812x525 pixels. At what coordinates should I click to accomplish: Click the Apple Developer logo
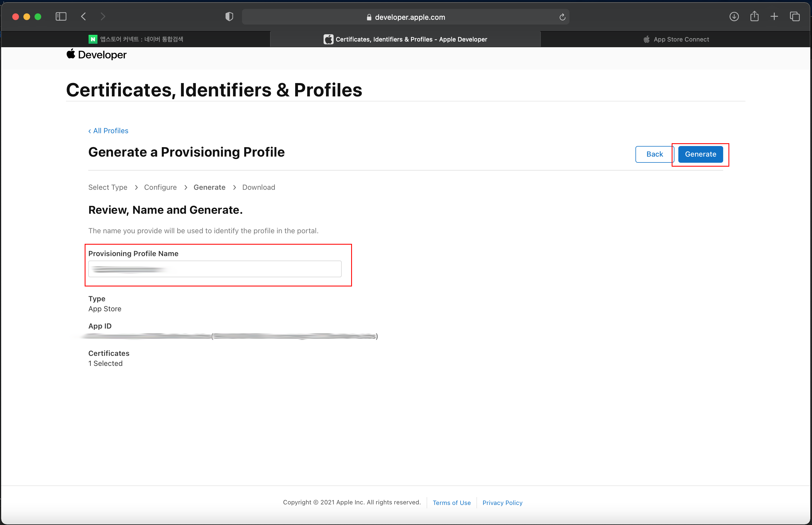tap(96, 55)
